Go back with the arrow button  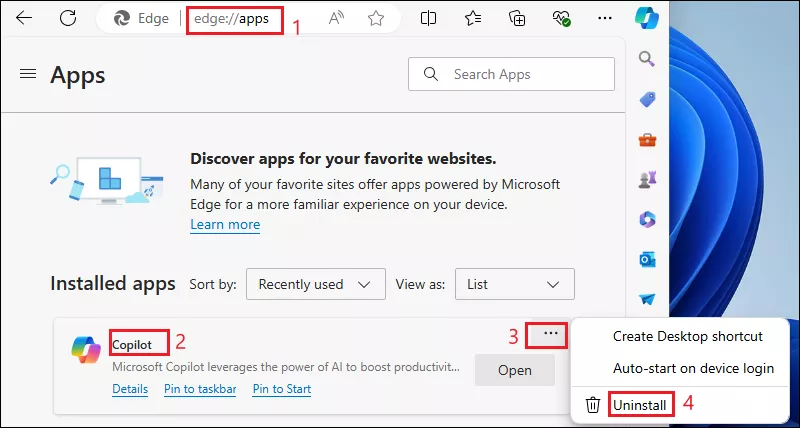23,18
